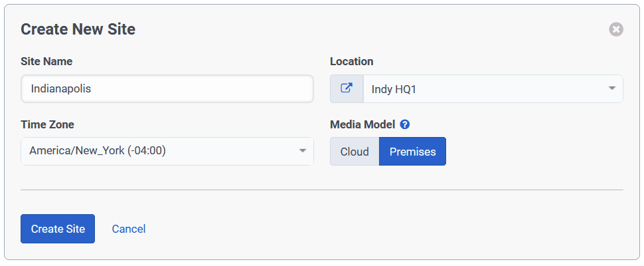The width and height of the screenshot is (644, 266).
Task: Click the 'Location' field label
Action: click(351, 61)
